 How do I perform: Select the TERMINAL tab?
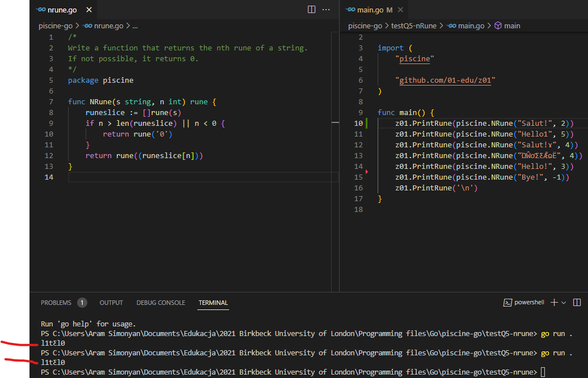(213, 302)
